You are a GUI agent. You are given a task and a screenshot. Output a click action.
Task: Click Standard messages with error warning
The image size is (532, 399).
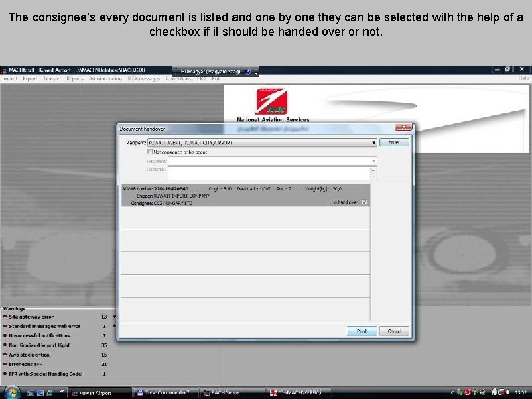point(44,326)
